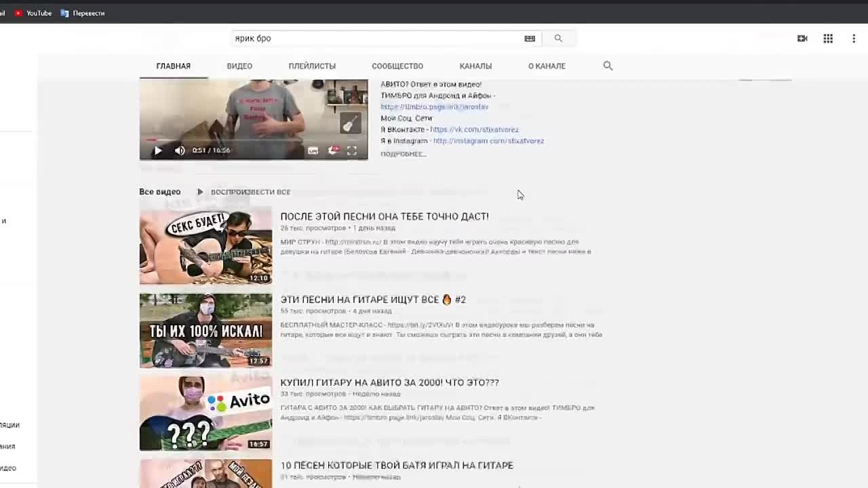Mute the featured video volume
The width and height of the screenshot is (868, 488).
pos(180,150)
